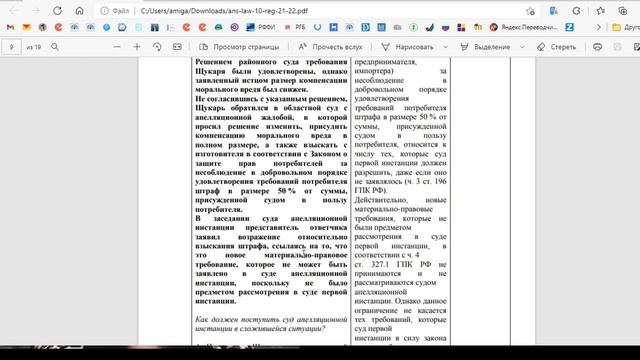Zoom in the PDF with the plus
This screenshot has width=640, height=360.
tap(137, 47)
